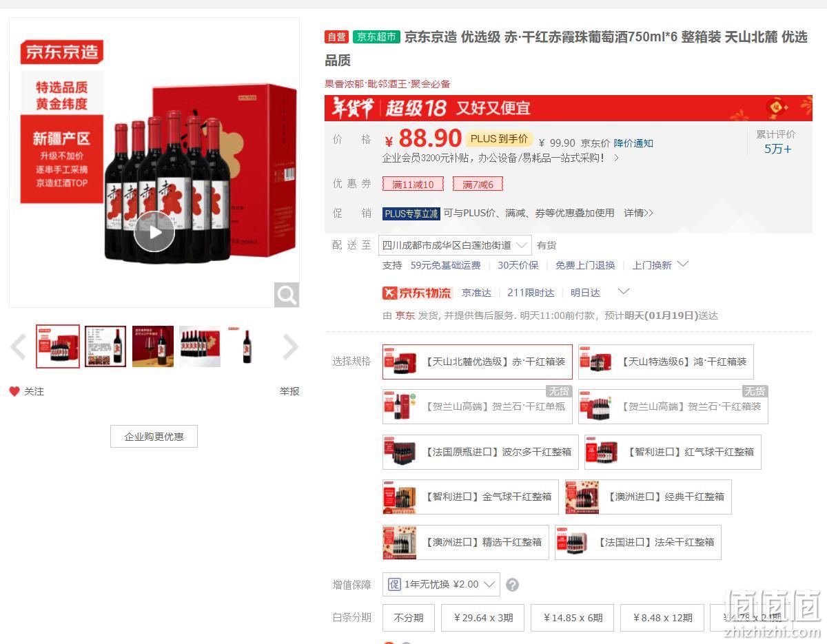Click the 年货节 超级18 promotion banner
This screenshot has height=644, width=827.
pyautogui.click(x=569, y=108)
